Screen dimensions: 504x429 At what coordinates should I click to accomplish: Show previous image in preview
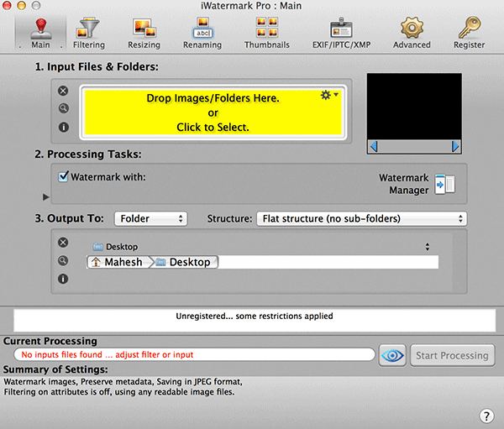[374, 147]
